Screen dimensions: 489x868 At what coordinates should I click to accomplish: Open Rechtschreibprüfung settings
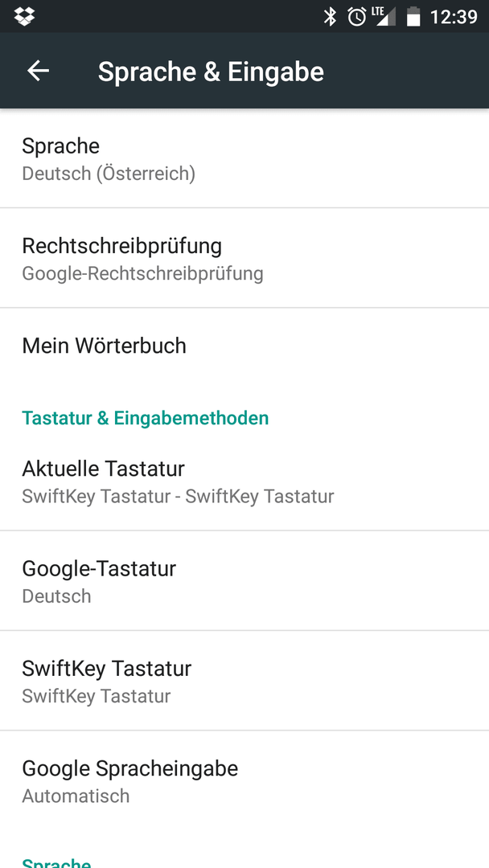coord(244,258)
